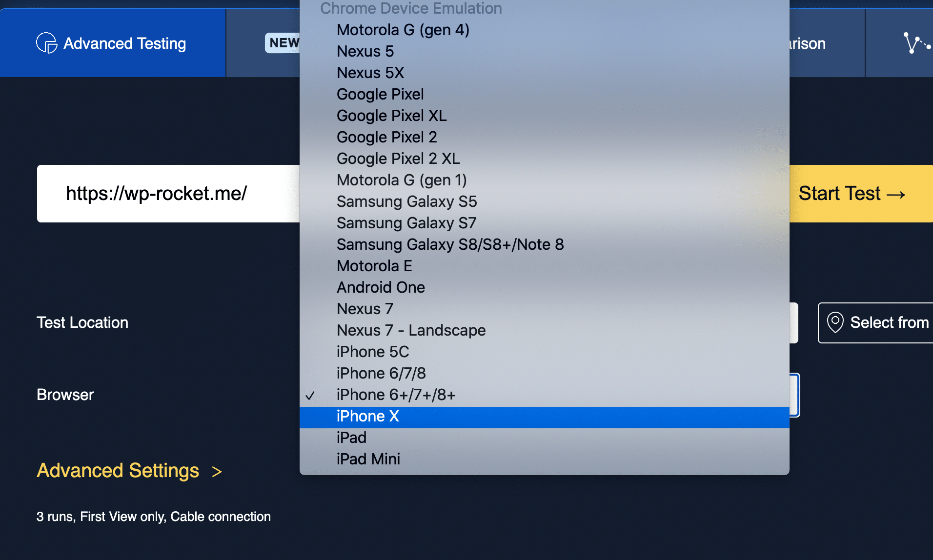
Task: Select Google Pixel 2 device
Action: point(545,137)
